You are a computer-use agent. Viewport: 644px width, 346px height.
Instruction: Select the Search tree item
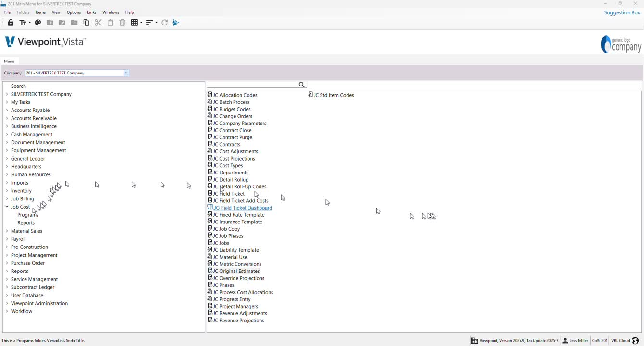[x=18, y=86]
